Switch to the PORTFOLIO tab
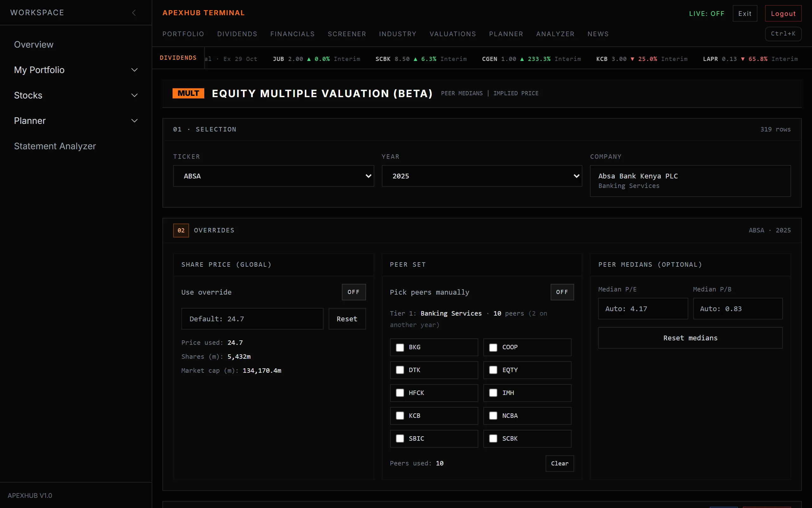This screenshot has width=812, height=508. point(183,34)
